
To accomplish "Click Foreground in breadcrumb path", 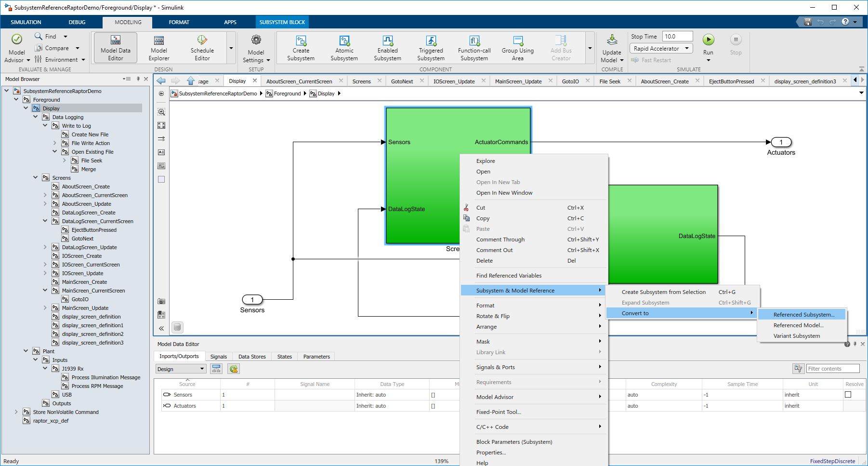I will pos(287,93).
